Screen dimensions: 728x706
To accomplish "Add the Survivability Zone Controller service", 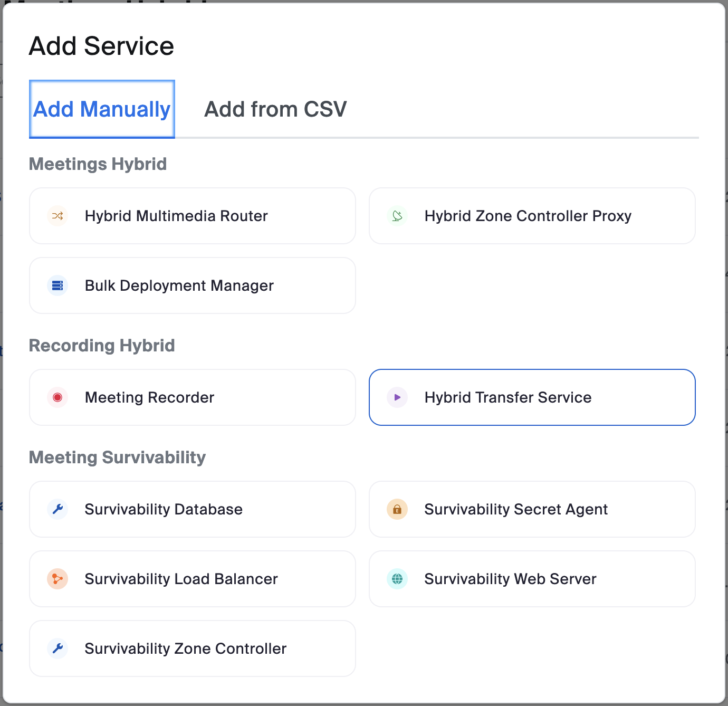I will [x=193, y=648].
